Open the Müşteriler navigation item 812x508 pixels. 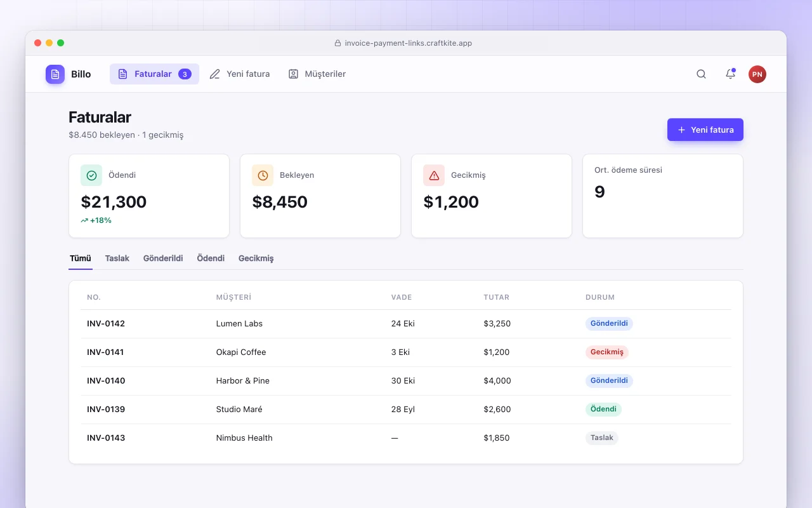[317, 74]
